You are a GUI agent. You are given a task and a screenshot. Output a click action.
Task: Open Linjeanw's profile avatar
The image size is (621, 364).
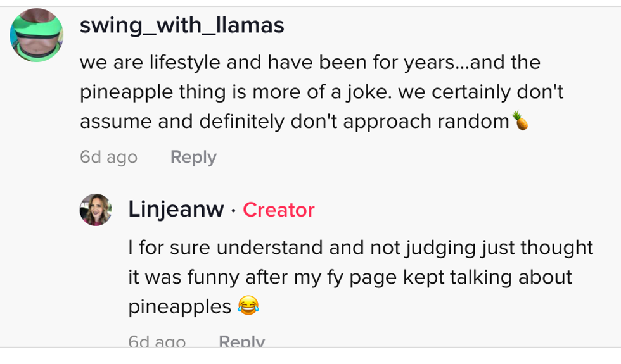pos(96,210)
